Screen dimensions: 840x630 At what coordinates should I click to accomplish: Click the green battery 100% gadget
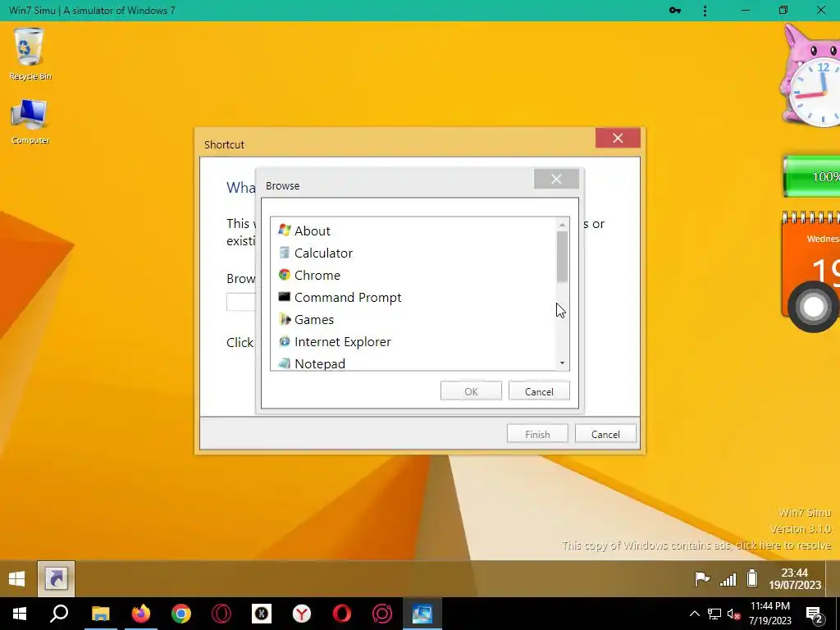[x=811, y=176]
